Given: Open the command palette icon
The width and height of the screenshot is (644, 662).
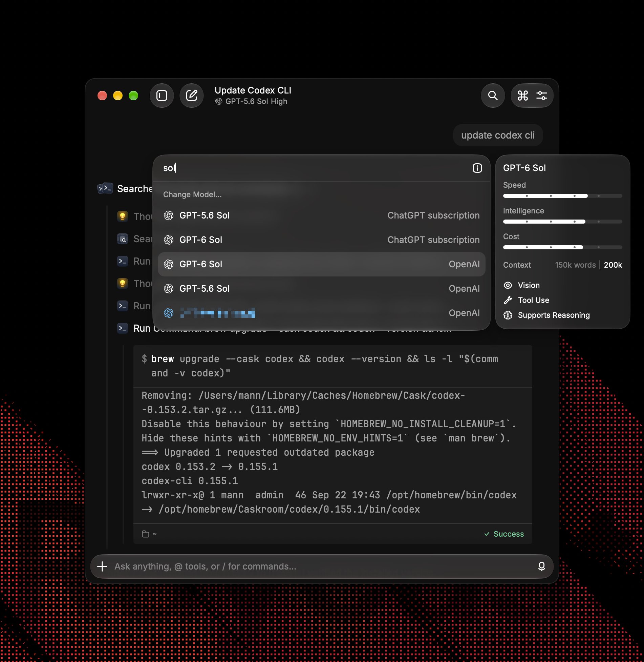Looking at the screenshot, I should (523, 96).
